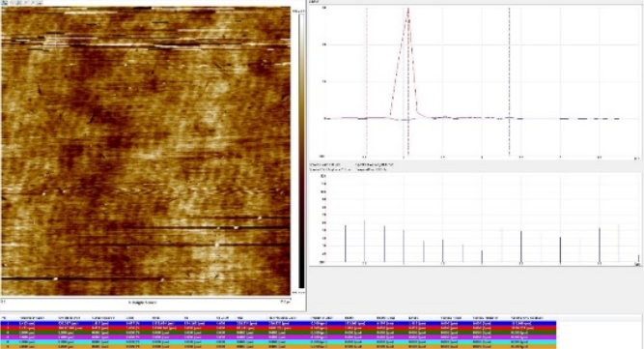Click the shortest bar at the histogram's far end
The image size is (644, 349).
[x=638, y=258]
